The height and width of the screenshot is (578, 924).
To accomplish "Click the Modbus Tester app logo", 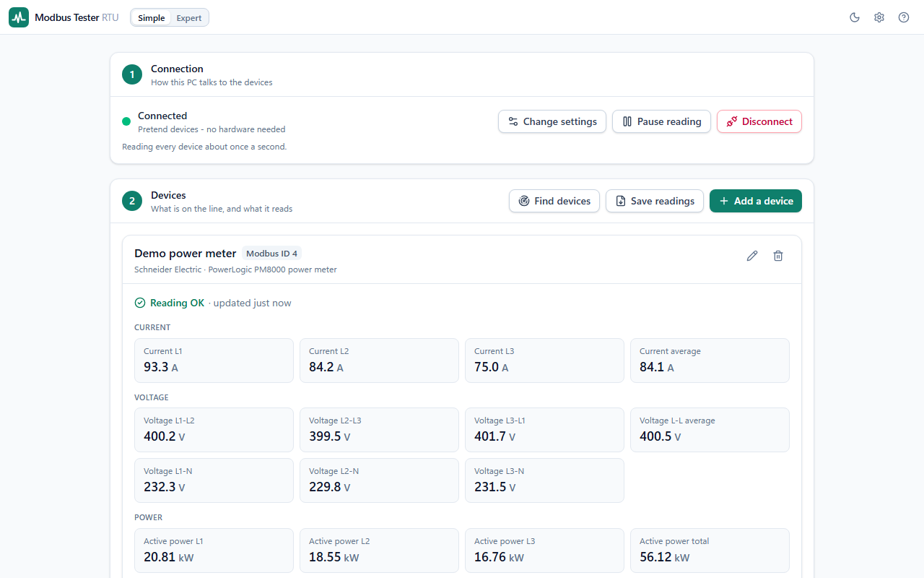I will pos(19,17).
